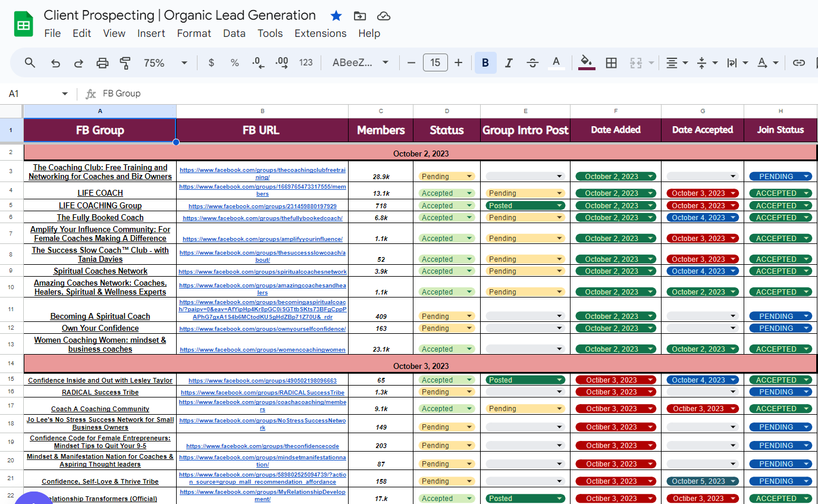Activate the paint format tool
This screenshot has height=504, width=818.
125,62
